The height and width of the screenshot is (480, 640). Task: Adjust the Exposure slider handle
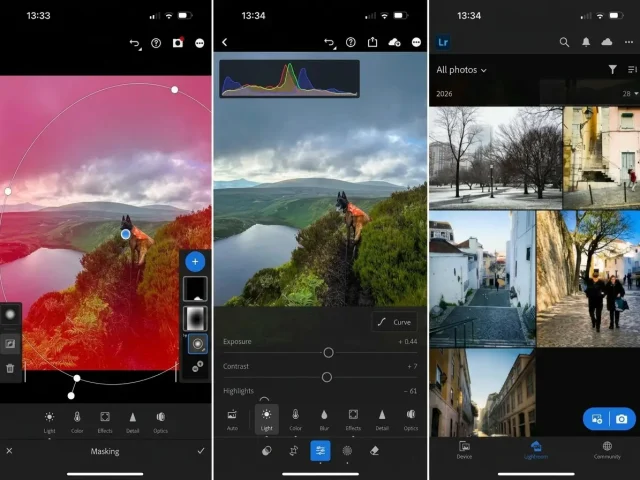(328, 353)
